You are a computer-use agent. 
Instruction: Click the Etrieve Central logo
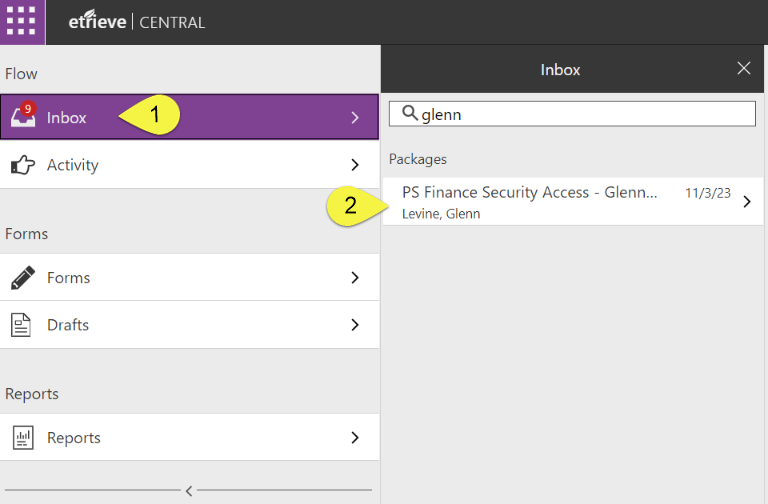(137, 22)
